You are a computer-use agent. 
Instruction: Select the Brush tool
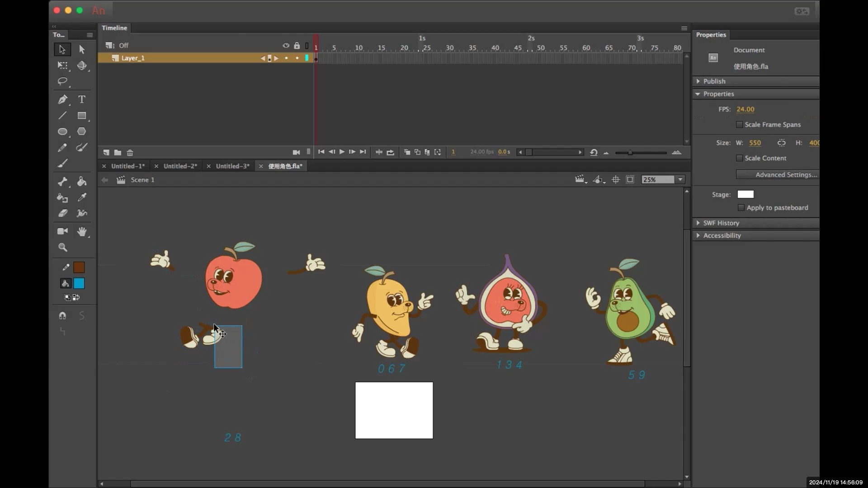point(62,164)
